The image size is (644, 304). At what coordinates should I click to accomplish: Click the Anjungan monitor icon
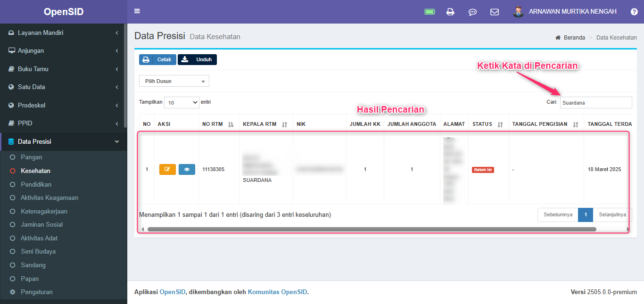coord(11,51)
